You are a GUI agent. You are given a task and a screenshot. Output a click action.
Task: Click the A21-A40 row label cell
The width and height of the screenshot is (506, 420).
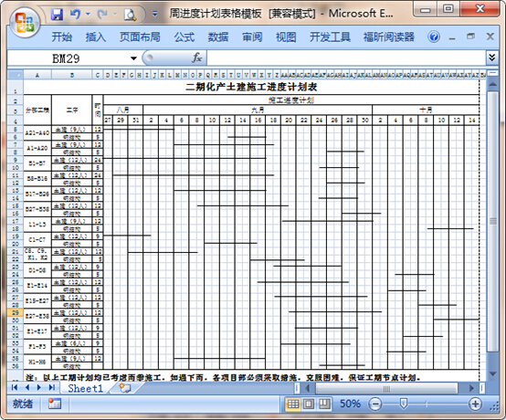(37, 133)
